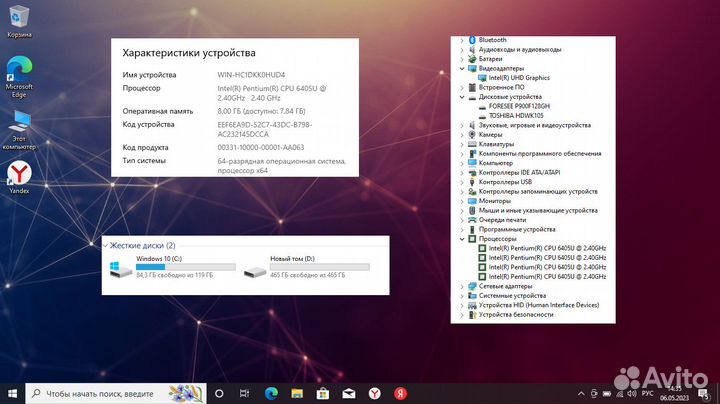Viewport: 720px width, 404px height.
Task: Expand Аудиовходы и аудиовыходы node
Action: [x=462, y=50]
